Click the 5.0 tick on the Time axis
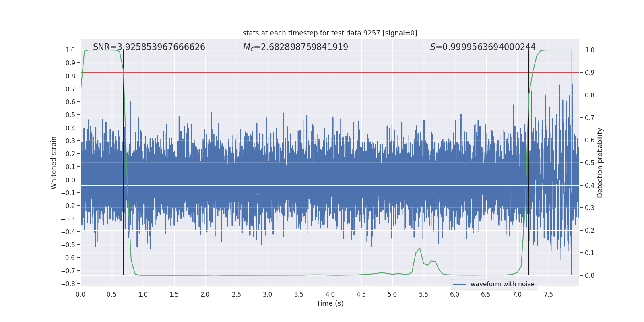This screenshot has height=322, width=644. [392, 294]
